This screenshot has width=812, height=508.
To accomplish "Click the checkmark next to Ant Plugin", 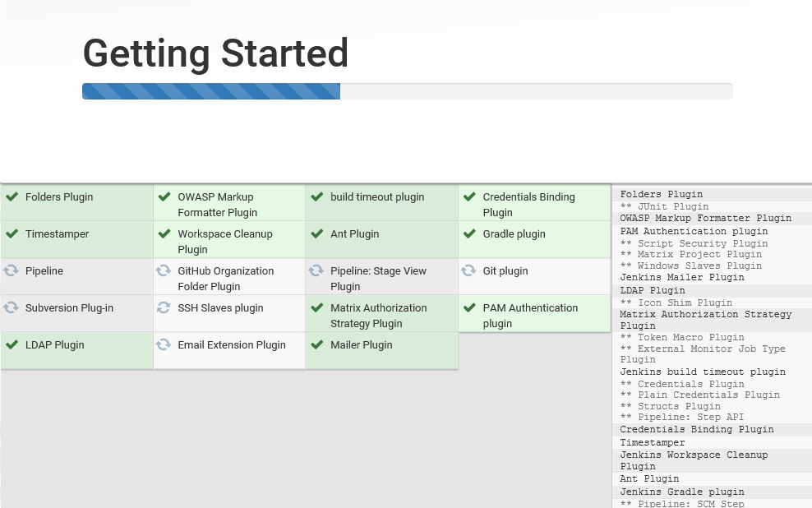I will pyautogui.click(x=317, y=233).
